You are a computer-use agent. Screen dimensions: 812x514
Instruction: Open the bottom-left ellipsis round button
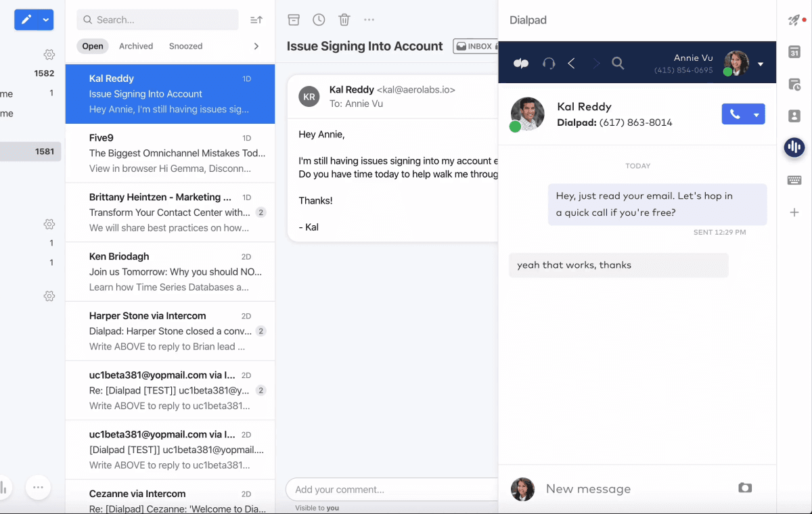(38, 487)
